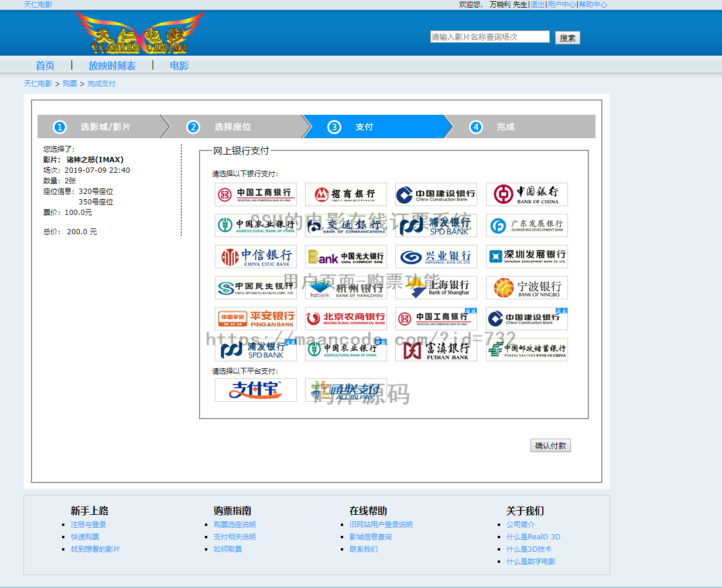The width and height of the screenshot is (722, 588).
Task: Open the 公司简介 footer link
Action: tap(521, 525)
